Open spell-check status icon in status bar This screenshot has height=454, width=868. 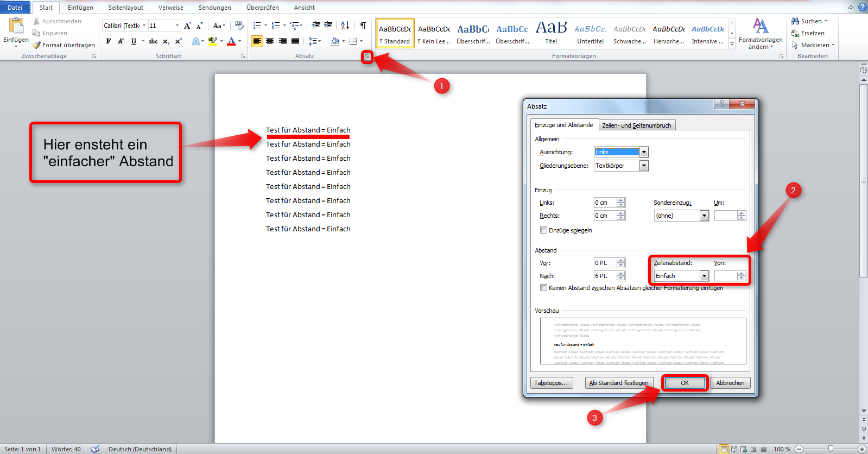point(95,449)
